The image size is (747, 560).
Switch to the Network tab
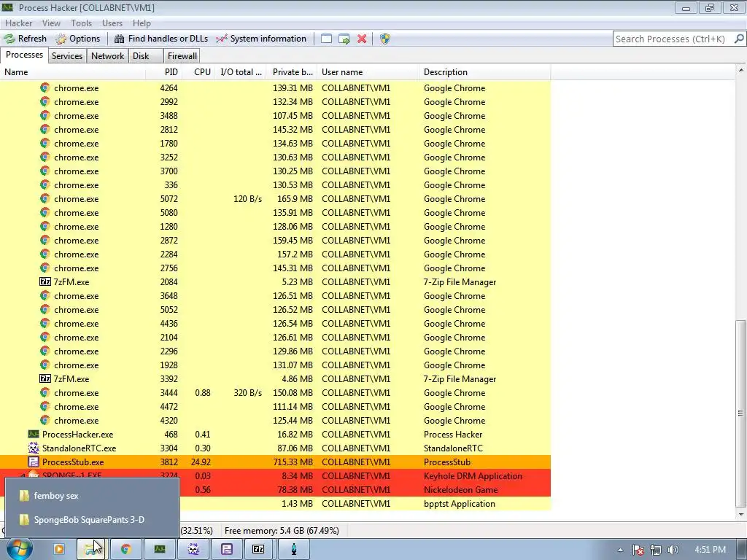click(108, 55)
